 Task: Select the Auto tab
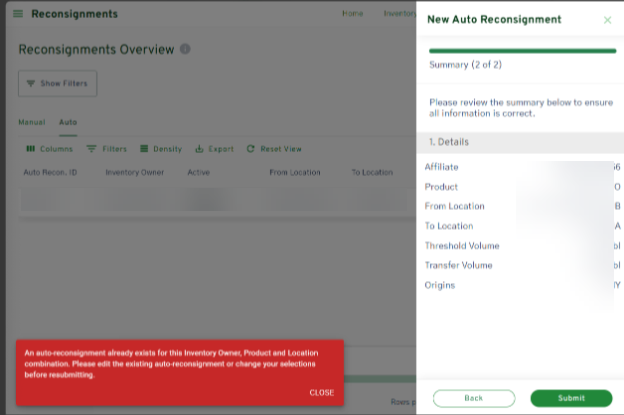pyautogui.click(x=68, y=122)
